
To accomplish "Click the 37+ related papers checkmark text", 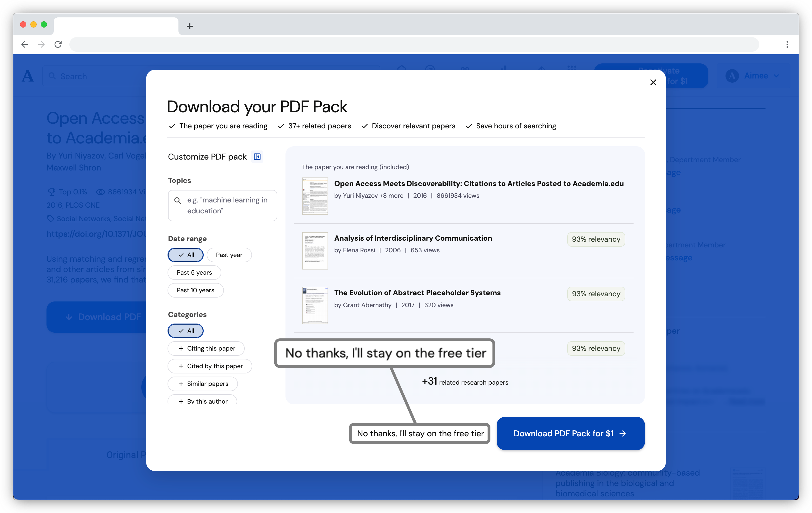I will tap(315, 126).
